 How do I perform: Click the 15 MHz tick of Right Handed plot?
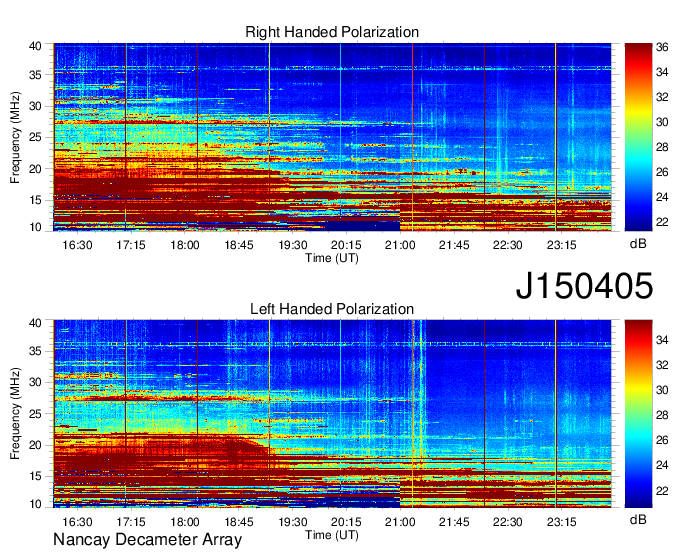pyautogui.click(x=35, y=200)
